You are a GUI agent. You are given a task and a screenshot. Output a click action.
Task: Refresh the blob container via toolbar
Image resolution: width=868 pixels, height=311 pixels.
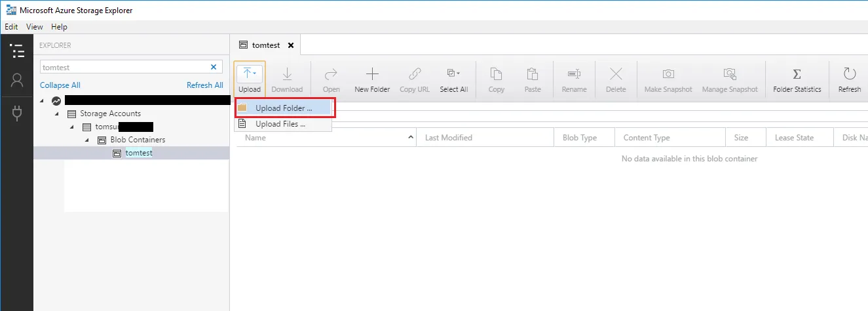(x=850, y=79)
